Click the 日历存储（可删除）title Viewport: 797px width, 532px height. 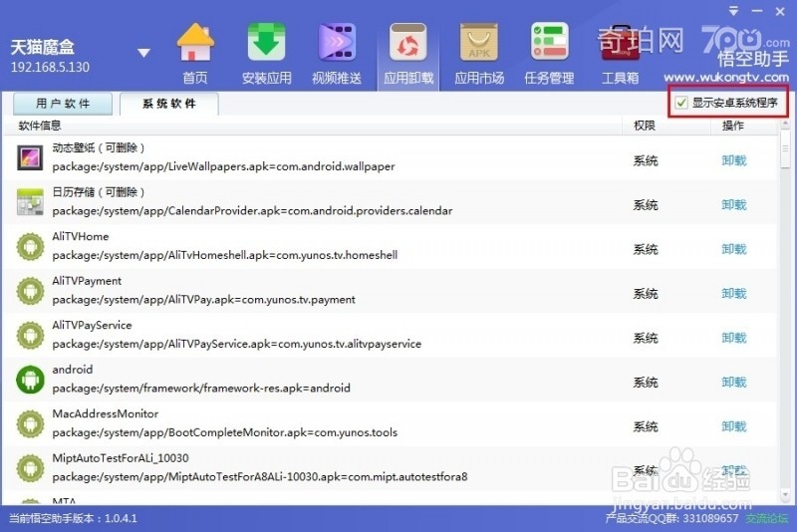coord(99,192)
